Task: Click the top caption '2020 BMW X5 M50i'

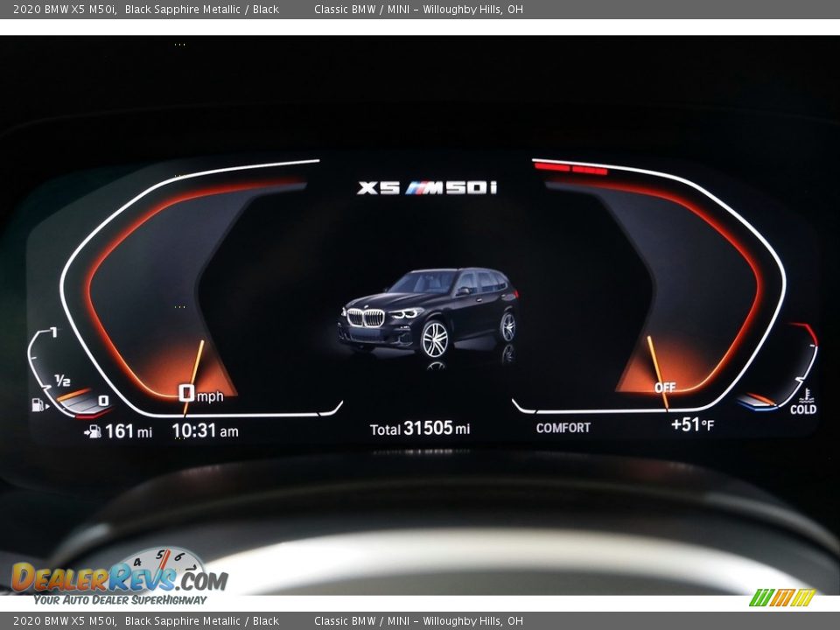Action: (x=65, y=9)
